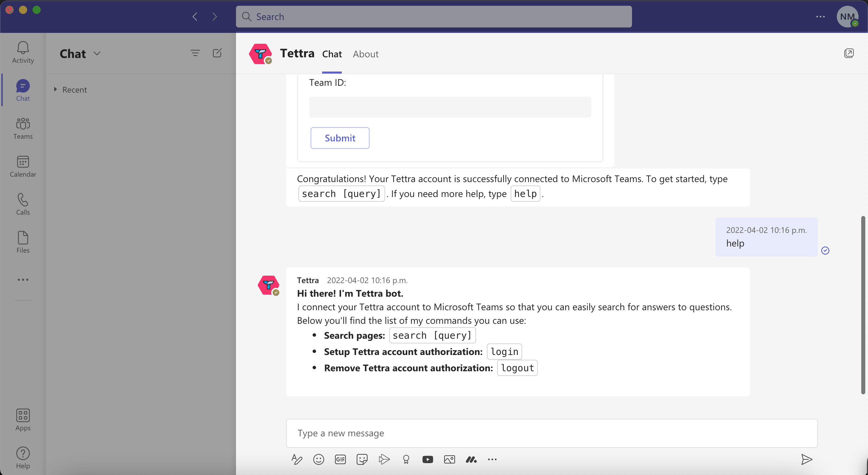Image resolution: width=868 pixels, height=475 pixels.
Task: Show more apps in left rail
Action: pyautogui.click(x=23, y=280)
